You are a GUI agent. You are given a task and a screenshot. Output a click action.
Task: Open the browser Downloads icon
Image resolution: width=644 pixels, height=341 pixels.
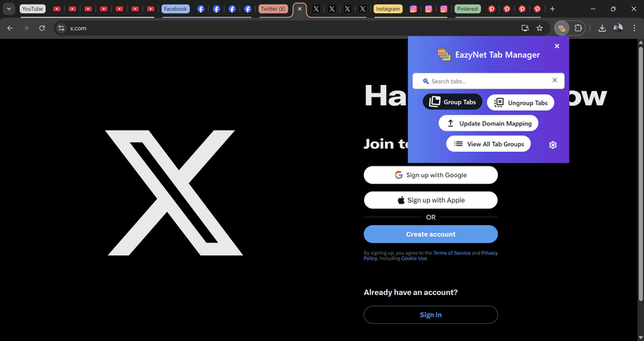pyautogui.click(x=602, y=28)
